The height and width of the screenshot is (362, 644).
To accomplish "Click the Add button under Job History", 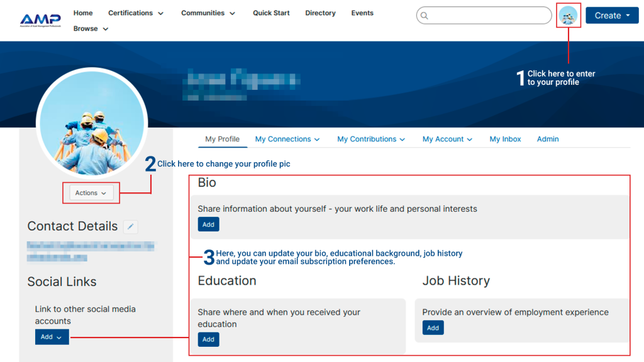I will coord(433,327).
